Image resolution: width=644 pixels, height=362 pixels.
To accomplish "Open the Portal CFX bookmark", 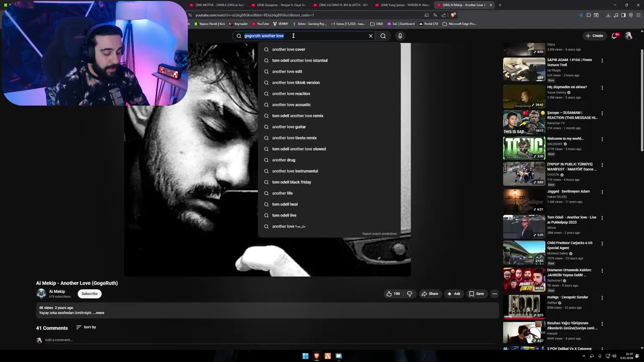I will coord(429,24).
